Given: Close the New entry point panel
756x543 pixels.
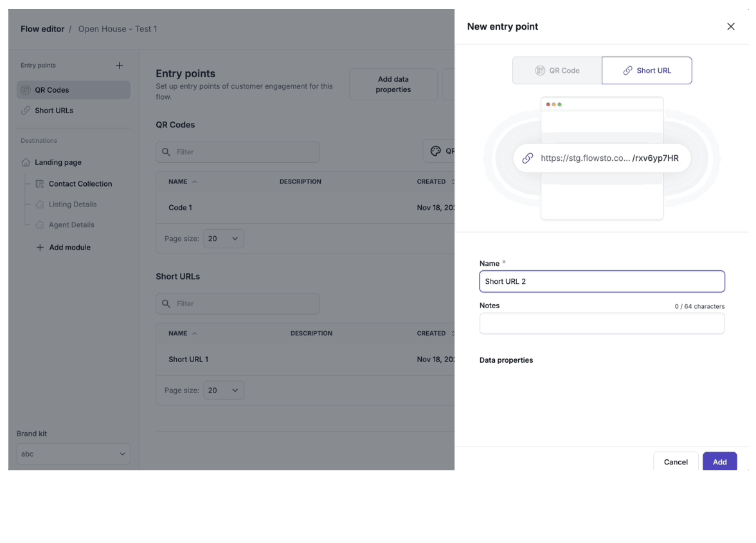Looking at the screenshot, I should click(730, 26).
